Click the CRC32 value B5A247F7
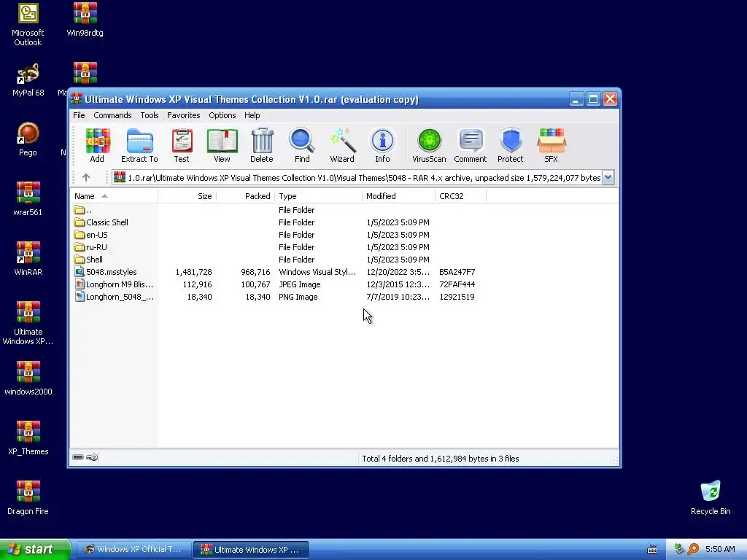Image resolution: width=747 pixels, height=560 pixels. click(457, 272)
